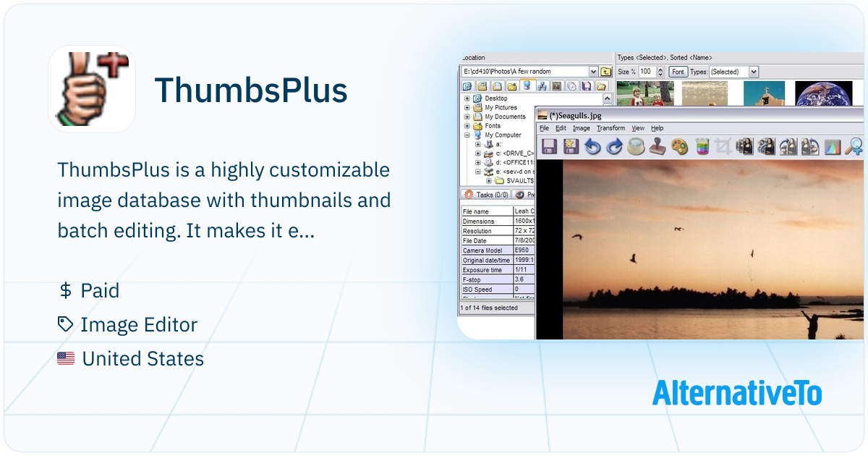Open the View menu in Seagulls window

pyautogui.click(x=638, y=128)
